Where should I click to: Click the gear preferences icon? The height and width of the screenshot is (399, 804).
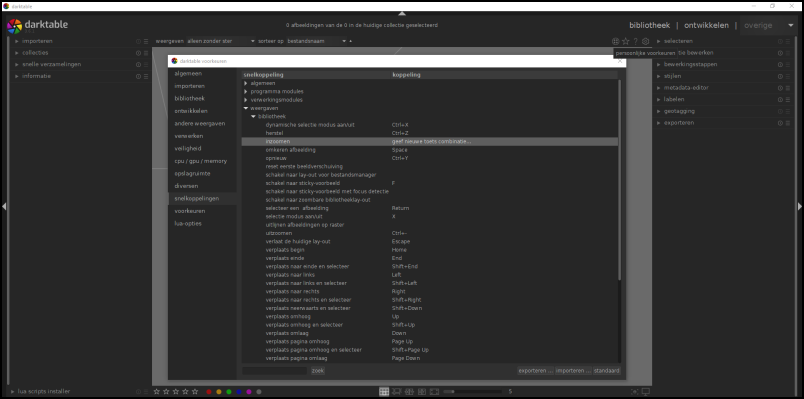[x=646, y=41]
